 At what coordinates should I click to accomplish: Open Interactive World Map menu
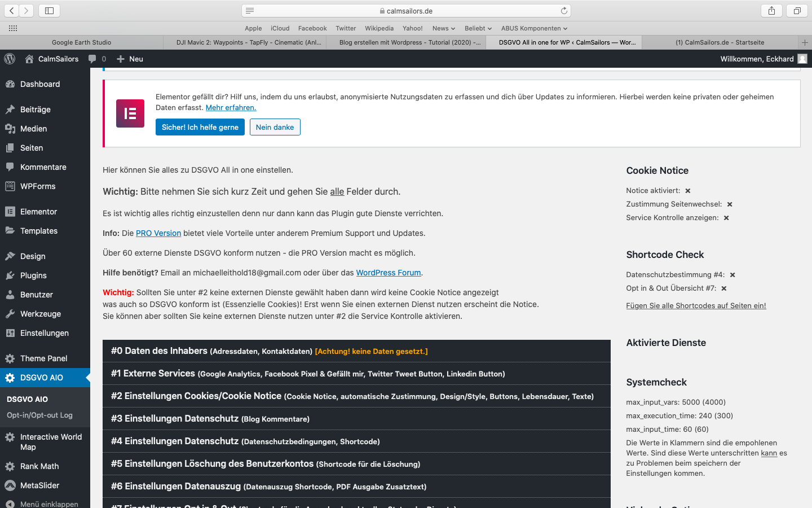45,442
